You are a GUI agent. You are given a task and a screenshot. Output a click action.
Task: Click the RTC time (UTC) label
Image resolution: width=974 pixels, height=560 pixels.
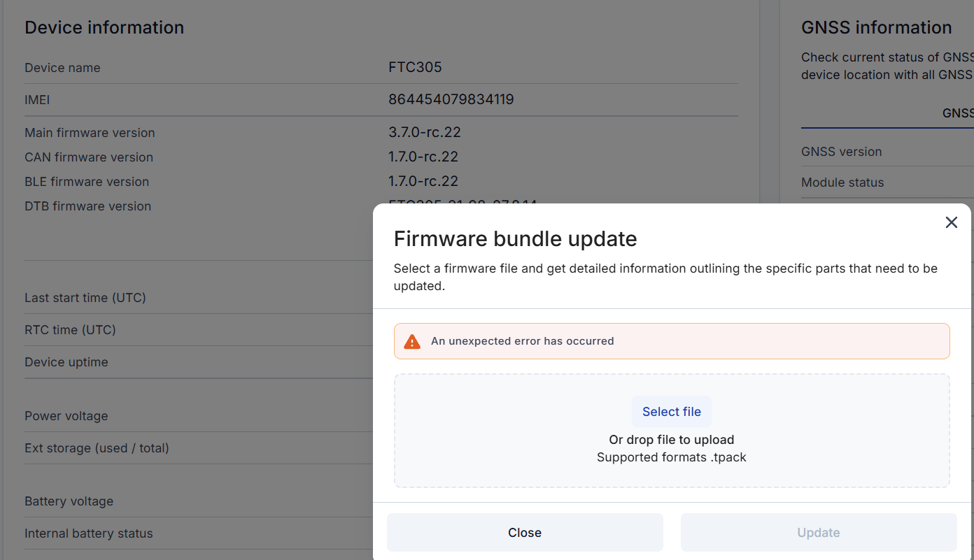(70, 330)
